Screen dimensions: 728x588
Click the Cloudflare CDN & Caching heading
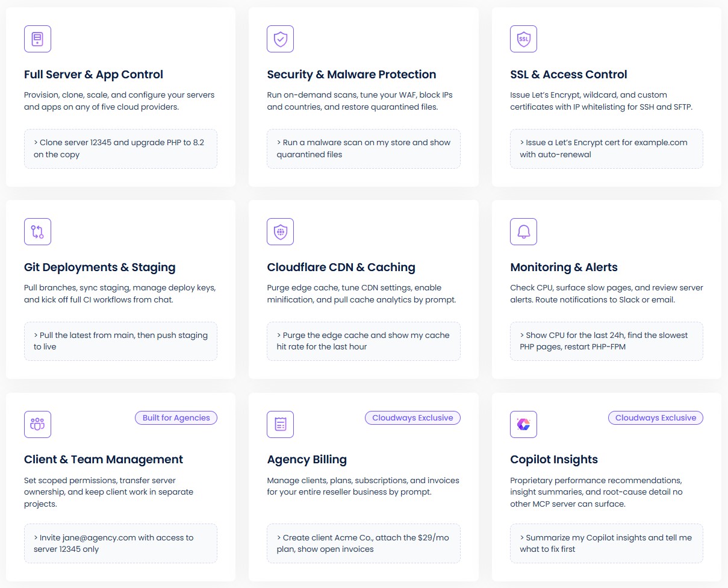pyautogui.click(x=341, y=267)
